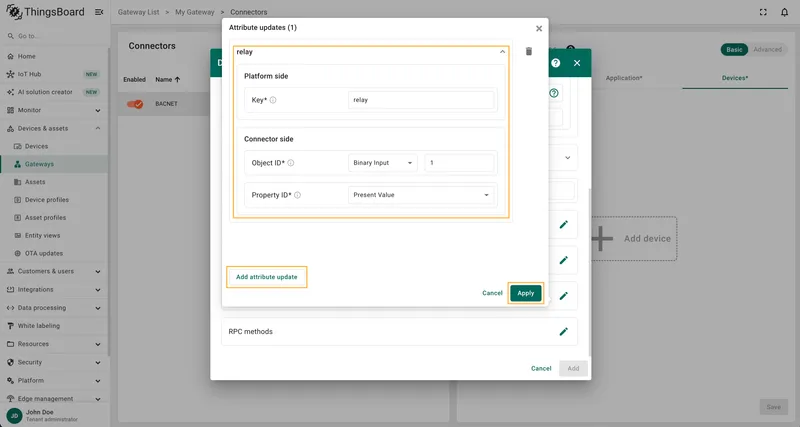Click the Object ID info icon
Viewport: 800px width, 427px height.
[291, 163]
